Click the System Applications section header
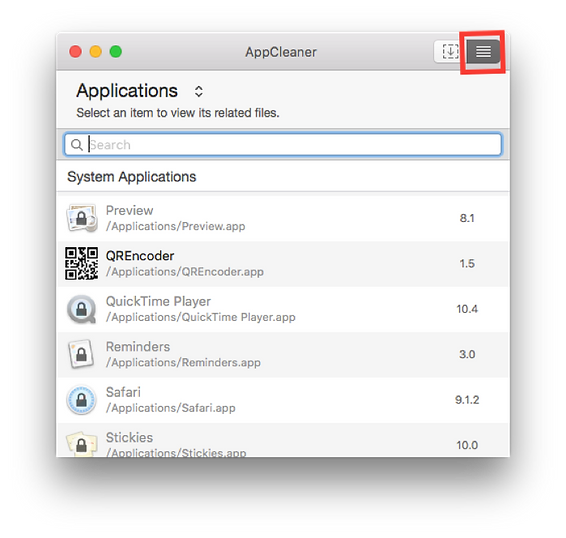This screenshot has width=566, height=538. tap(131, 177)
